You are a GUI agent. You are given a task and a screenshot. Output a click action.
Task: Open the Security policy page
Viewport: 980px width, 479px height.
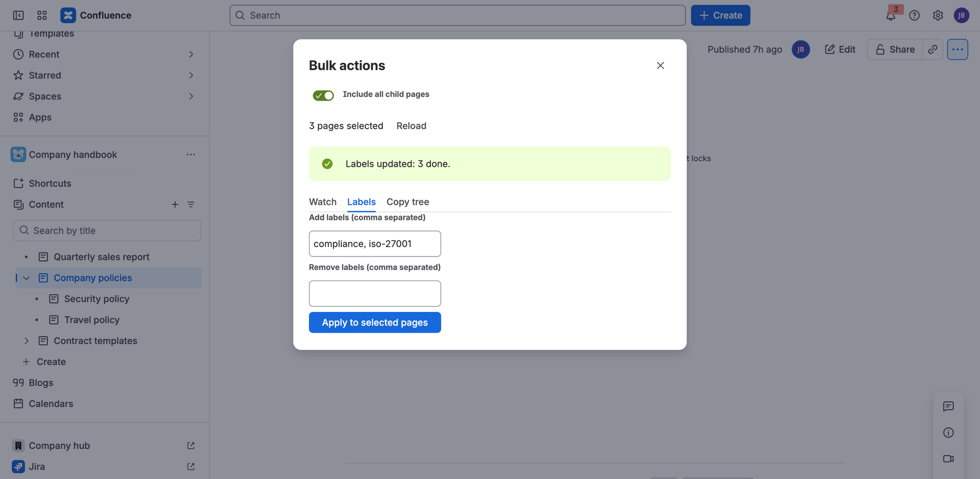(96, 299)
